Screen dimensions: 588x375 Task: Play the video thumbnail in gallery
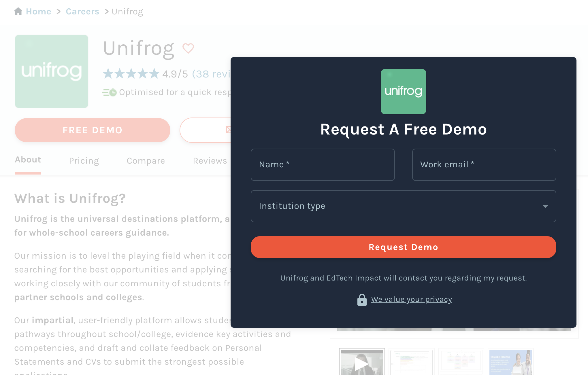point(362,362)
